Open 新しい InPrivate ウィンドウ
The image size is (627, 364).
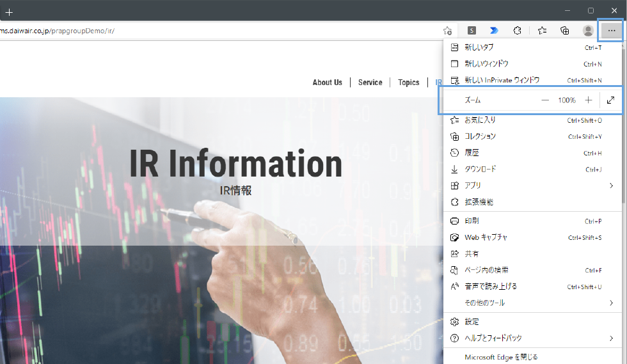pos(532,80)
